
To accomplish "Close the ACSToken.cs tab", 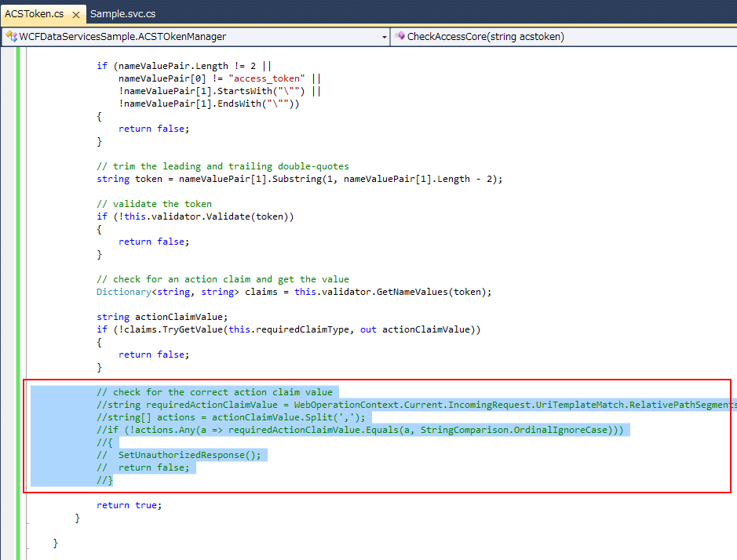I will coord(75,14).
